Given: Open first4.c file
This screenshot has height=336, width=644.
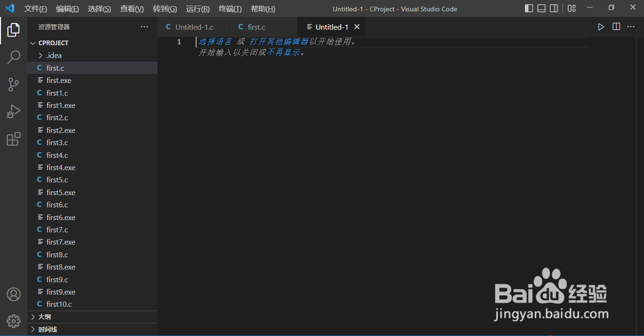Looking at the screenshot, I should (92, 155).
